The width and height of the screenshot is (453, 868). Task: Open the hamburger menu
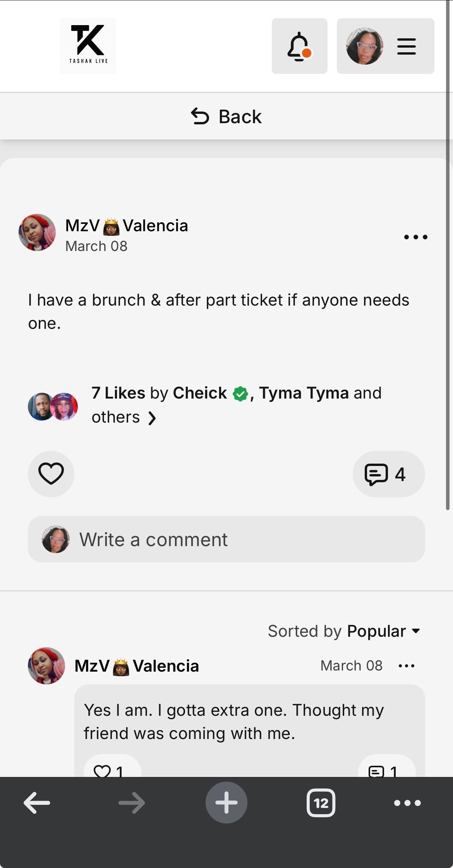click(x=406, y=46)
